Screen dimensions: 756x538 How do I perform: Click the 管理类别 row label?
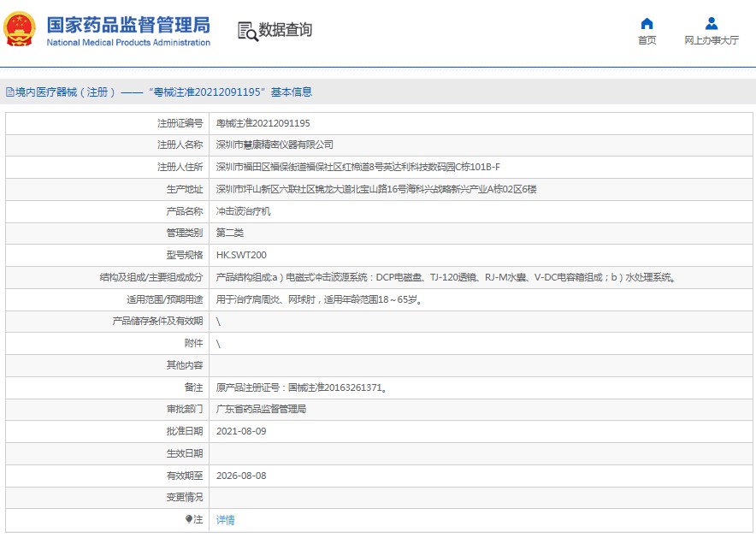pyautogui.click(x=185, y=233)
